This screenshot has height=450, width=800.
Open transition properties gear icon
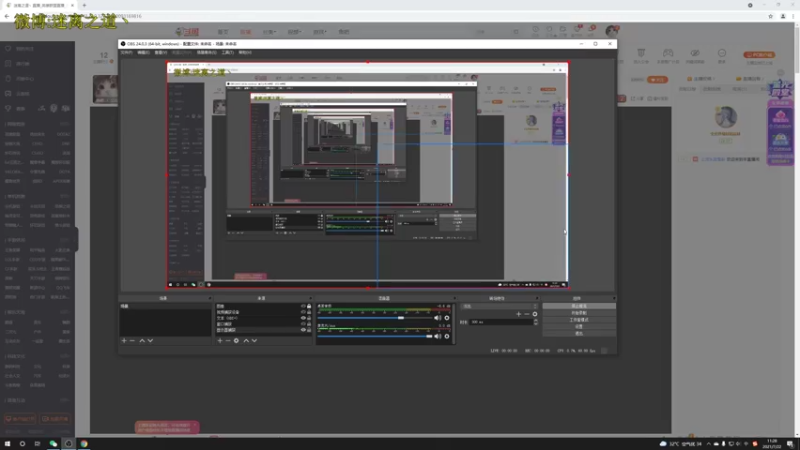click(535, 314)
